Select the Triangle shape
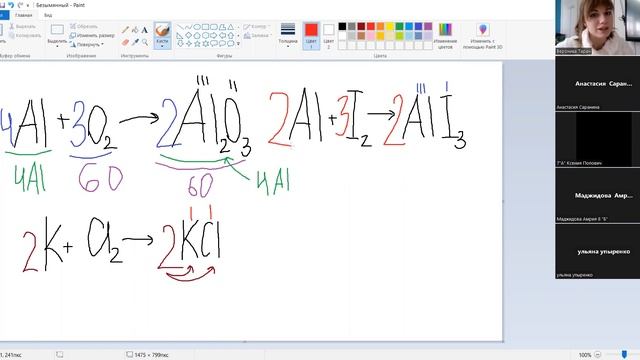Viewport: 640px width, 360px height. (x=231, y=27)
